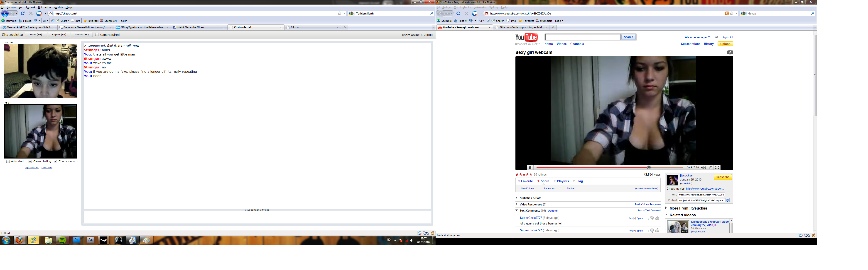Reload the Chatroulette page
Image resolution: width=868 pixels, height=270 pixels.
pyautogui.click(x=23, y=13)
